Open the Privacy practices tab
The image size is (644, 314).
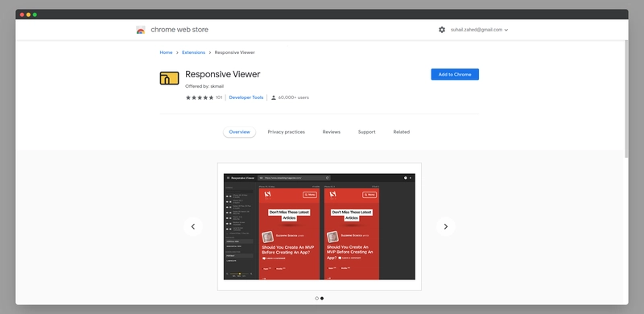[287, 132]
